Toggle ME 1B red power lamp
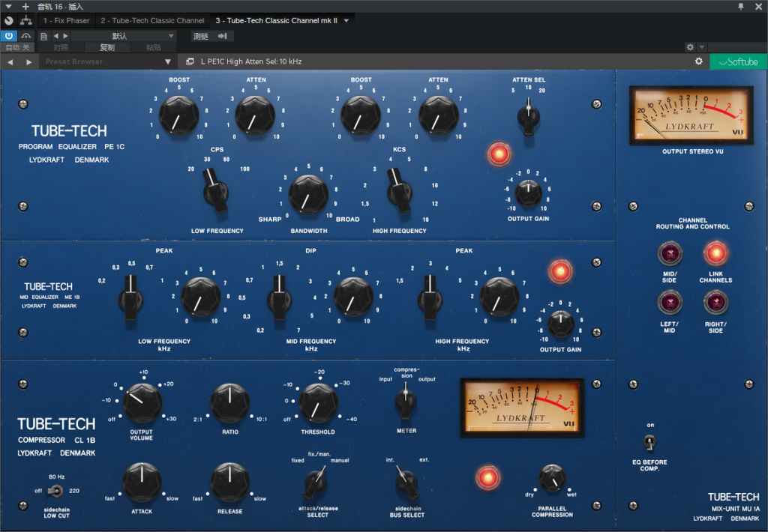 [559, 271]
